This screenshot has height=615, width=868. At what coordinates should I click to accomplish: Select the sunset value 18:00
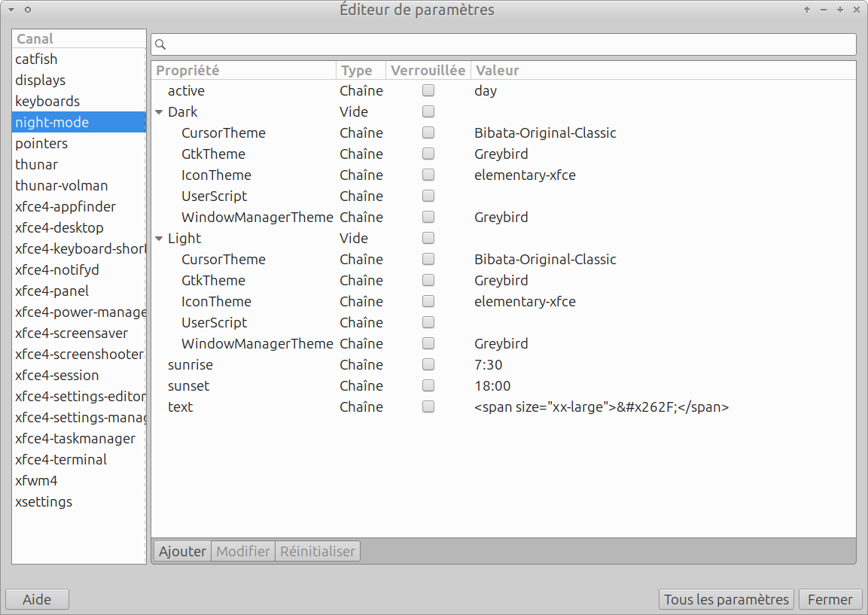[492, 386]
